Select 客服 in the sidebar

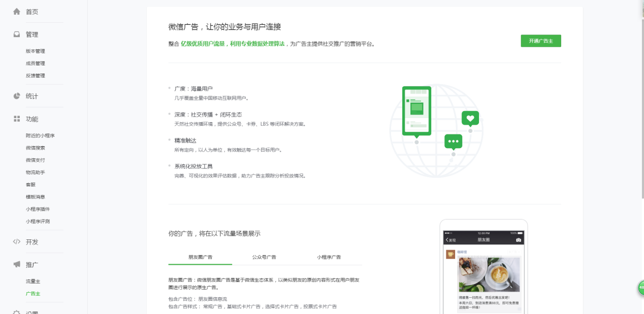[30, 185]
